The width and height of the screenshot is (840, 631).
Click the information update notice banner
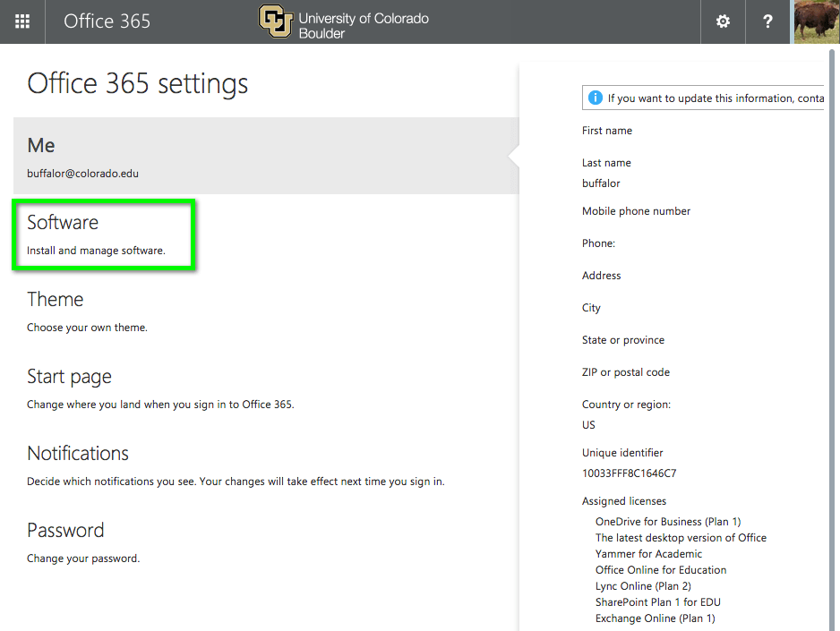[x=703, y=98]
